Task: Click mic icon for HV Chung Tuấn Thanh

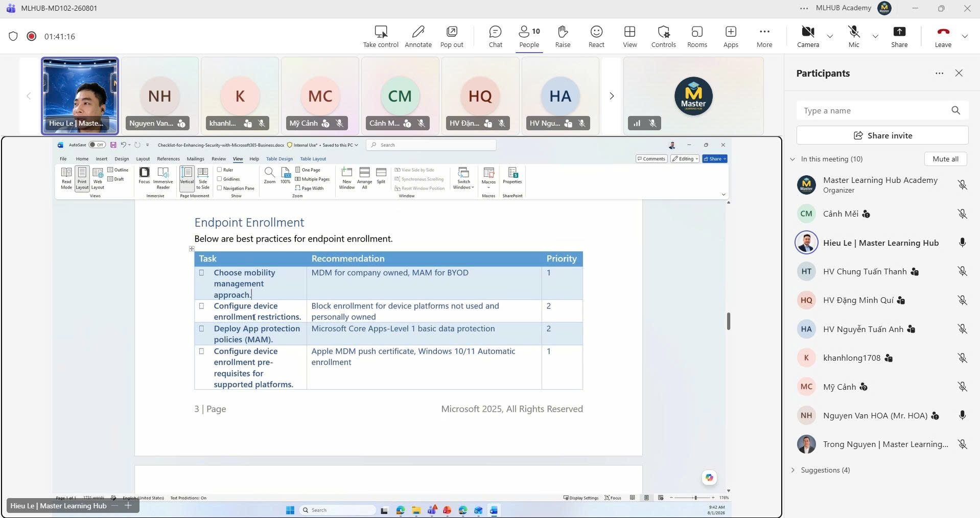Action: [962, 272]
